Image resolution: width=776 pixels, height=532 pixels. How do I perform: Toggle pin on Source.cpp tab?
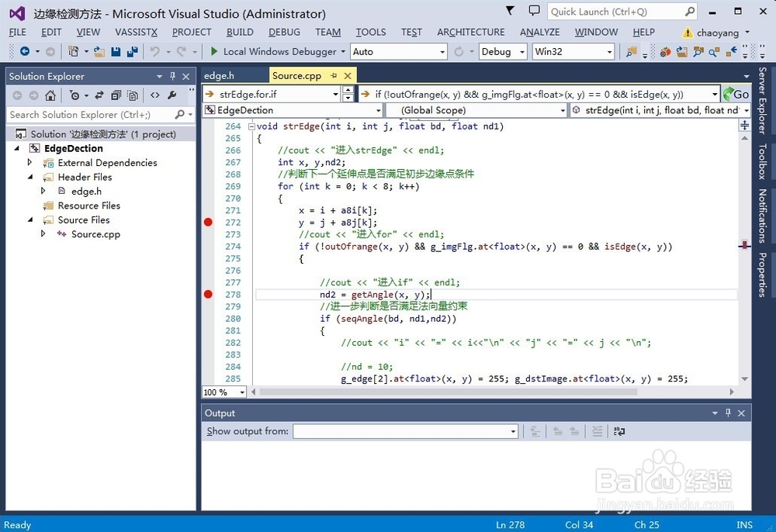[x=334, y=76]
